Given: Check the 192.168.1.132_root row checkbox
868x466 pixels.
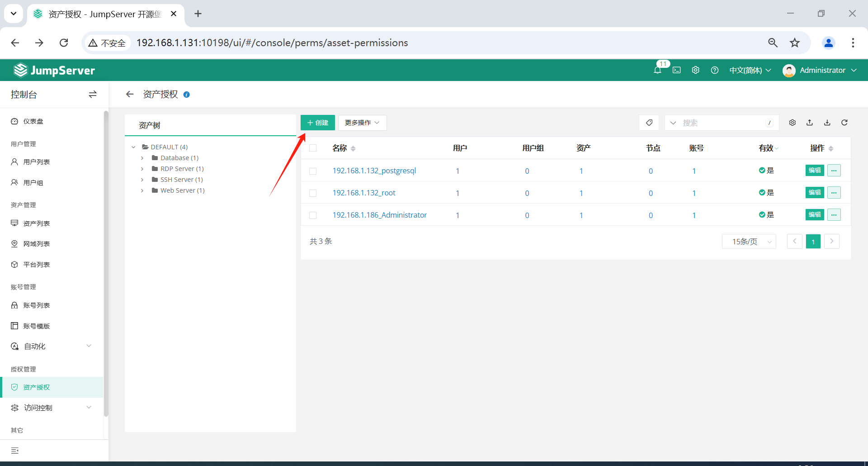Looking at the screenshot, I should [313, 193].
